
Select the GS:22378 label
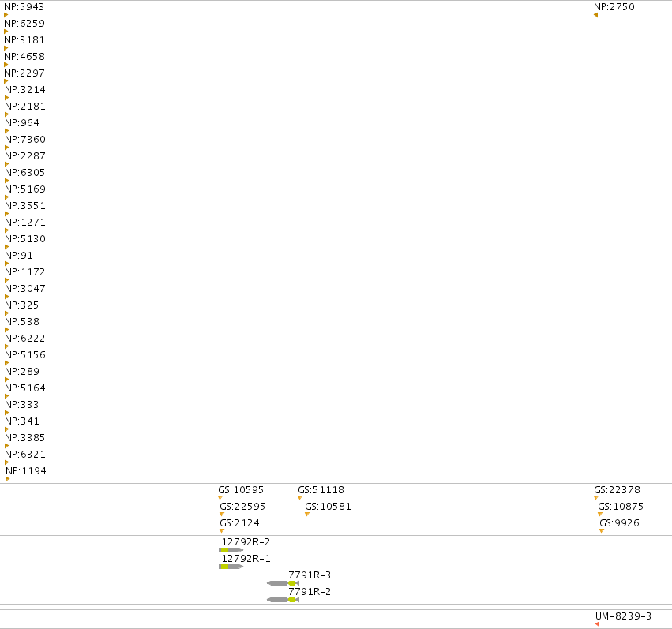[618, 490]
